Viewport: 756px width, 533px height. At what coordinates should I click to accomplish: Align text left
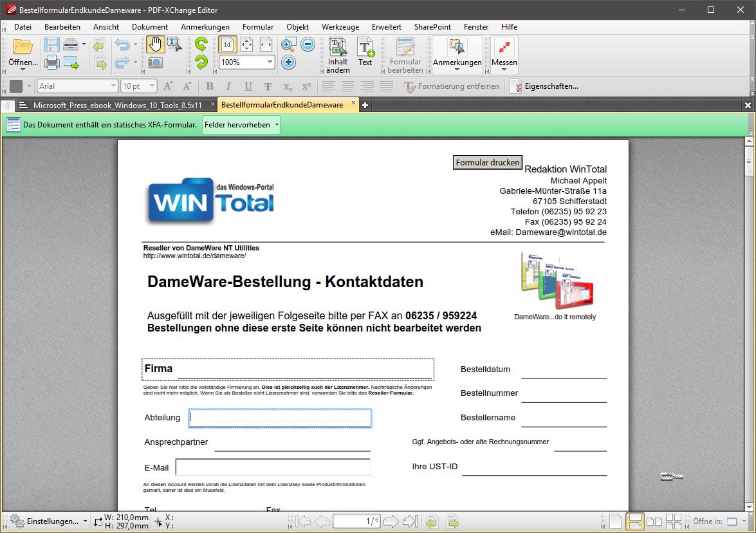coord(329,86)
